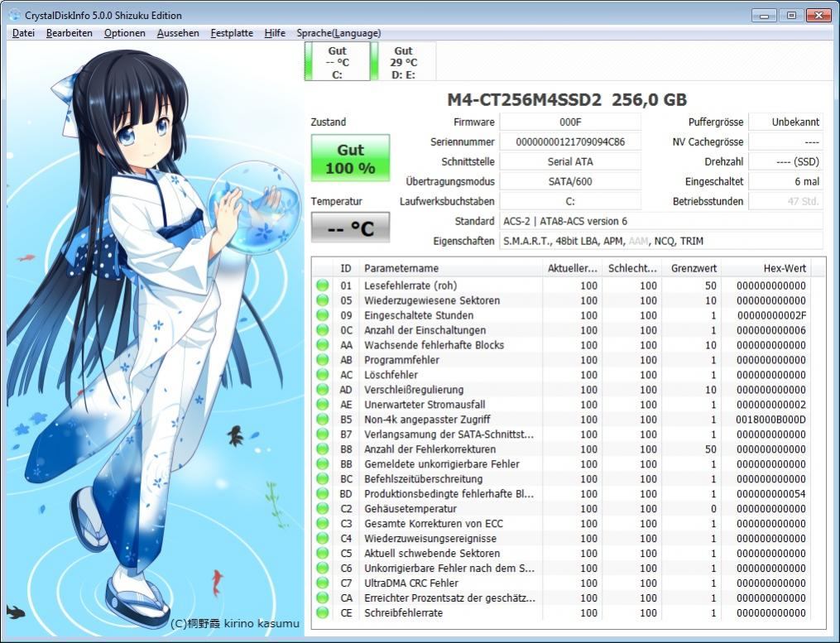The image size is (840, 643).
Task: Click status circle for Verlangsamung der SATA-Schnittst...
Action: tap(323, 434)
